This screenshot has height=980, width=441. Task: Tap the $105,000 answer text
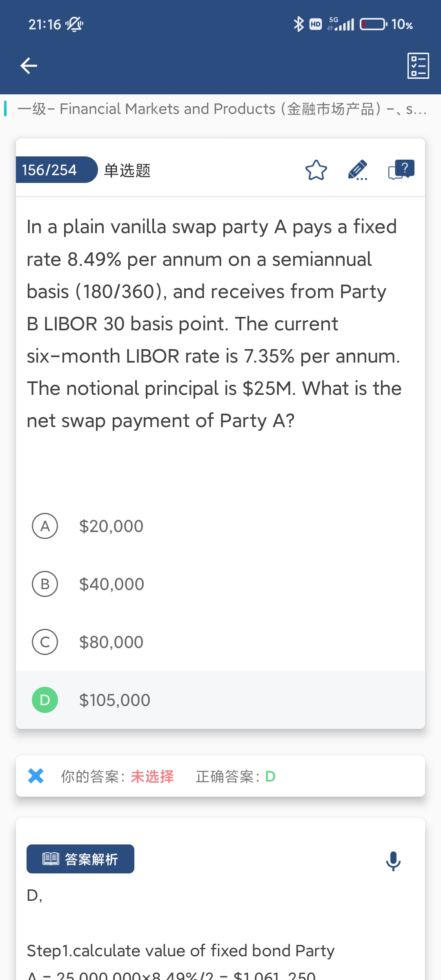(115, 700)
